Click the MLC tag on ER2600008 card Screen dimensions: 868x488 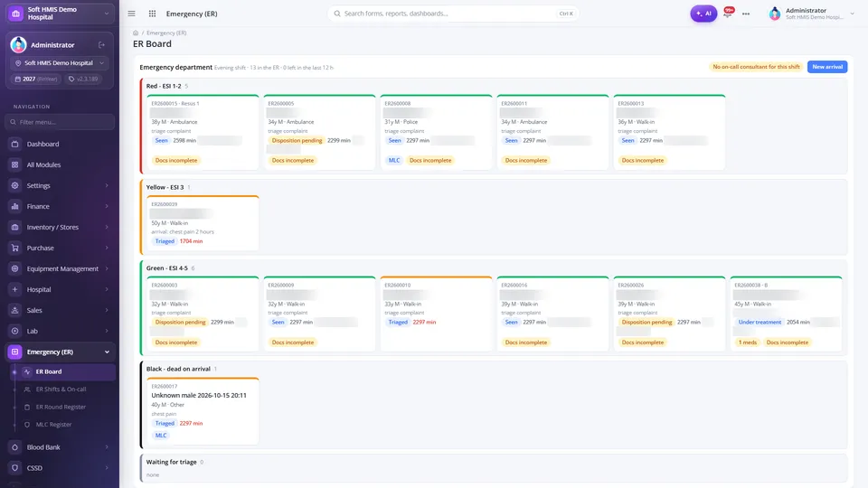393,161
